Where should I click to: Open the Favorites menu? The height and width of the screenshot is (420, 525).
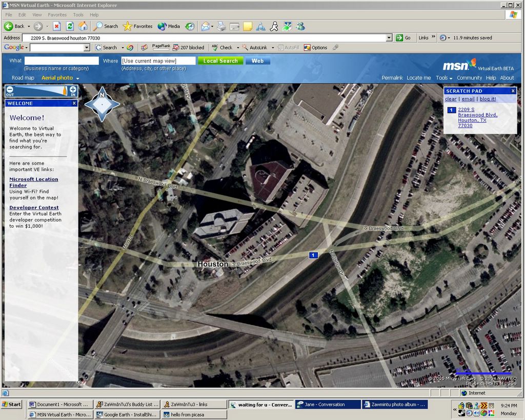[57, 15]
